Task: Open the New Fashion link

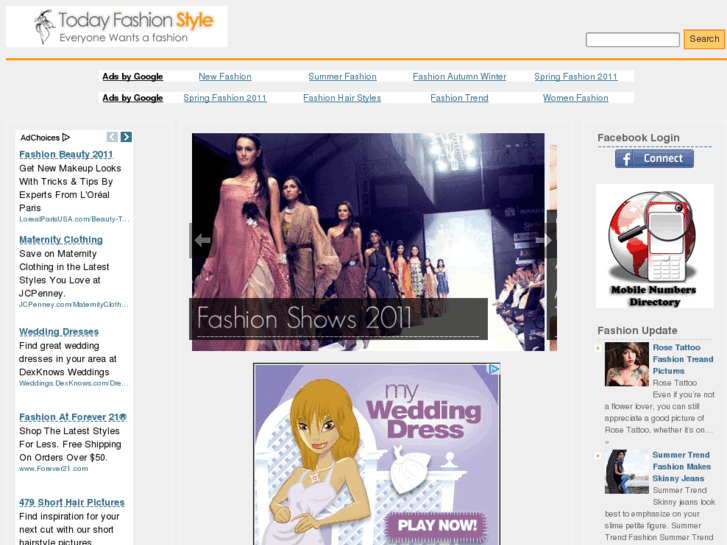Action: pos(225,77)
